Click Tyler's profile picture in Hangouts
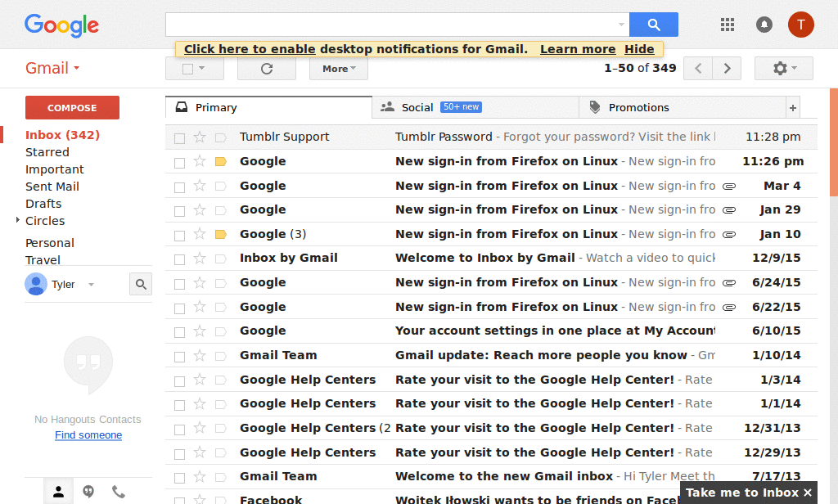The image size is (838, 504). click(x=36, y=284)
